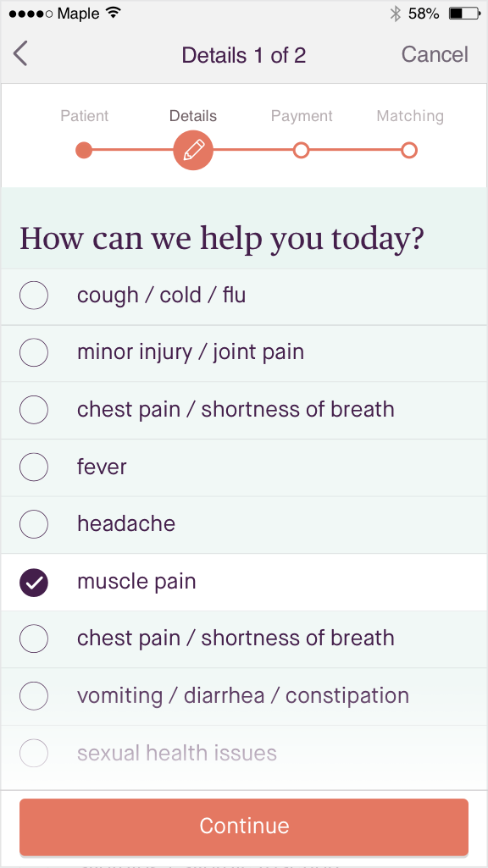Tap the Wi-Fi signal icon
488x868 pixels.
114,12
